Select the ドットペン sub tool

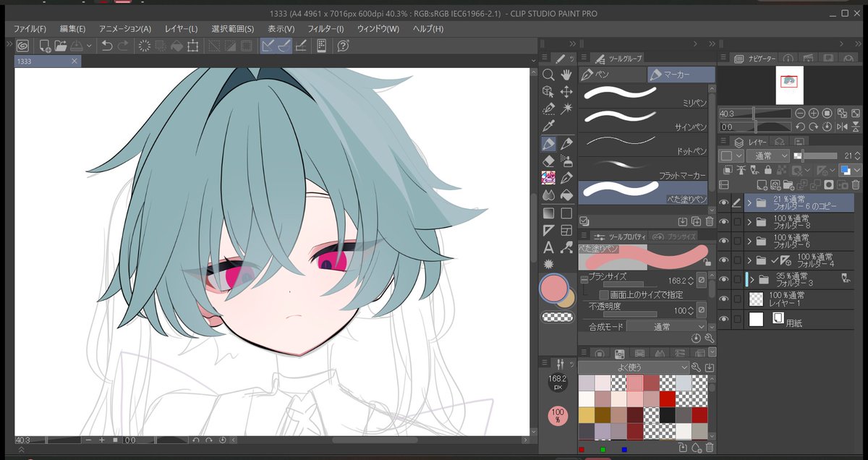[643, 144]
